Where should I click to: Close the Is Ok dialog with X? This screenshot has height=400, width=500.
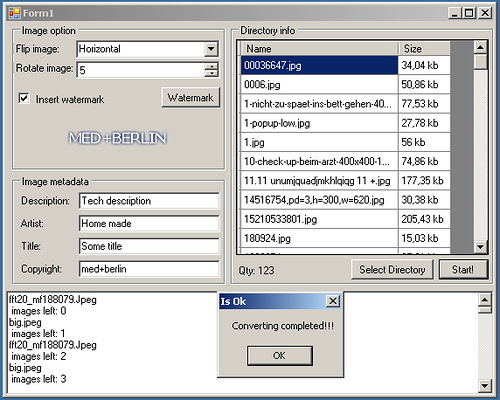tap(333, 301)
